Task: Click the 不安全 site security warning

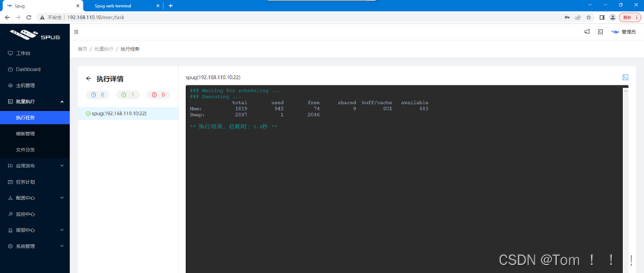Action: click(52, 17)
